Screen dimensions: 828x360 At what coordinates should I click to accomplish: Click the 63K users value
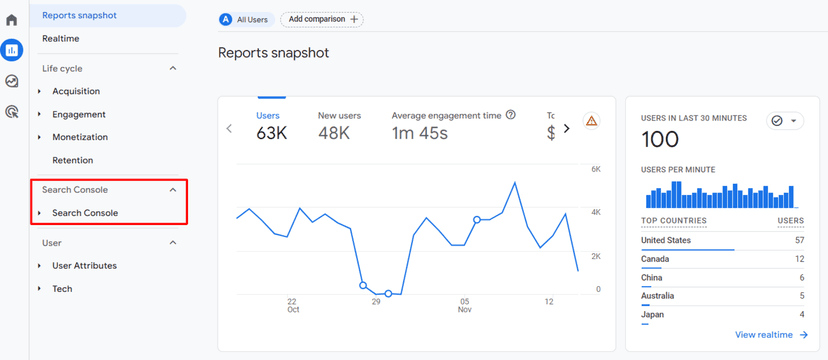271,134
